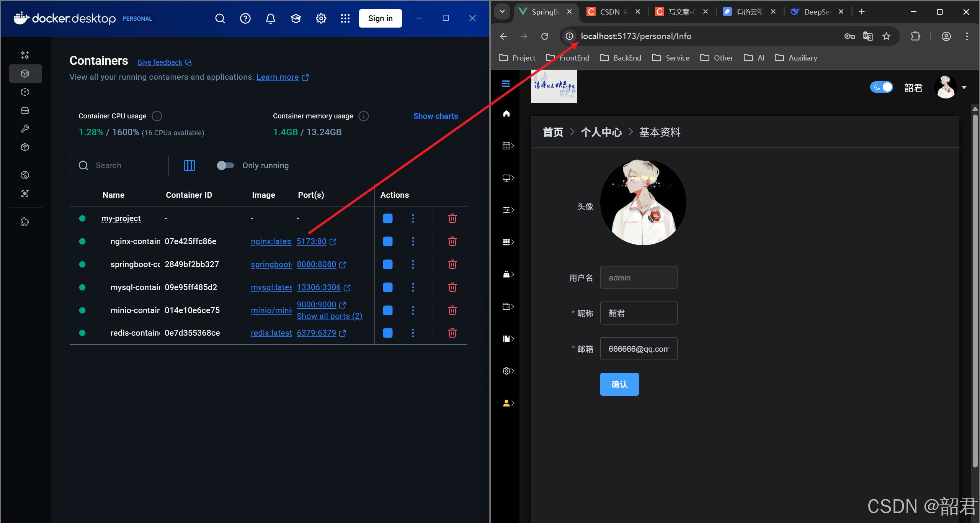This screenshot has height=523, width=980.
Task: Open the Volumes section in Docker sidebar
Action: coord(25,110)
